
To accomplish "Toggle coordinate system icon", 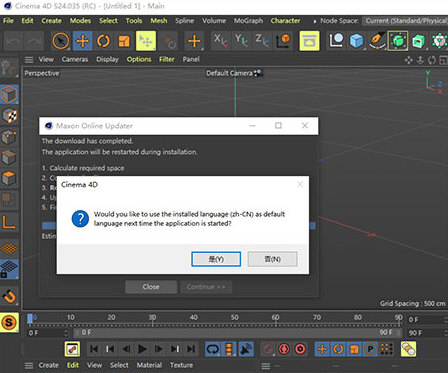I will click(x=283, y=41).
